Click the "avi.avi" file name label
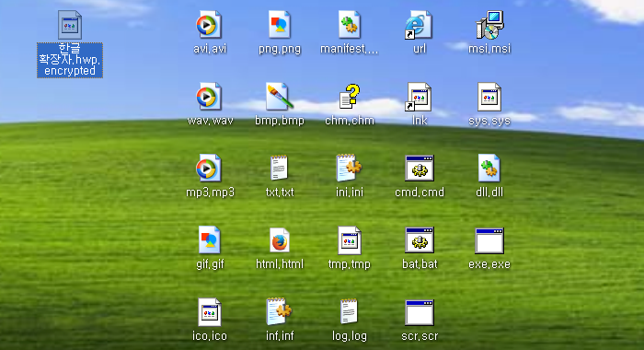 point(210,49)
